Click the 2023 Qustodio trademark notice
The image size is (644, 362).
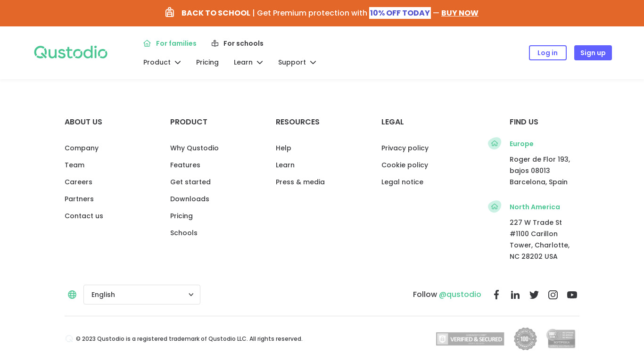click(x=189, y=339)
